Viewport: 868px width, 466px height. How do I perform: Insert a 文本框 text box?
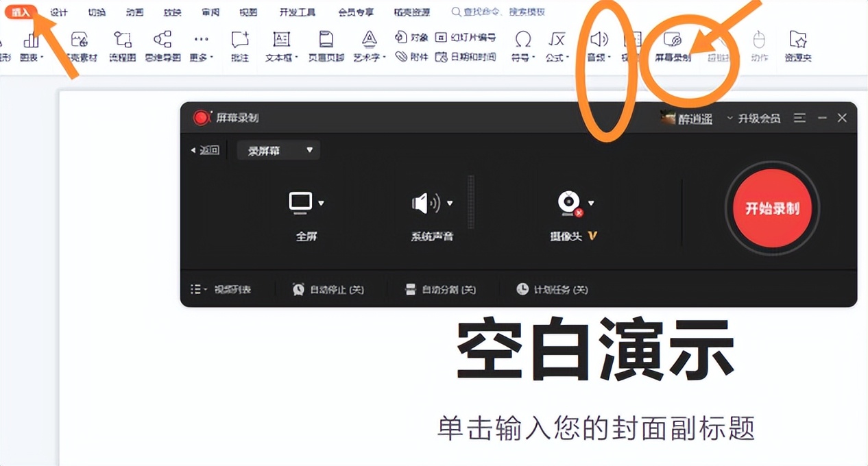[280, 45]
